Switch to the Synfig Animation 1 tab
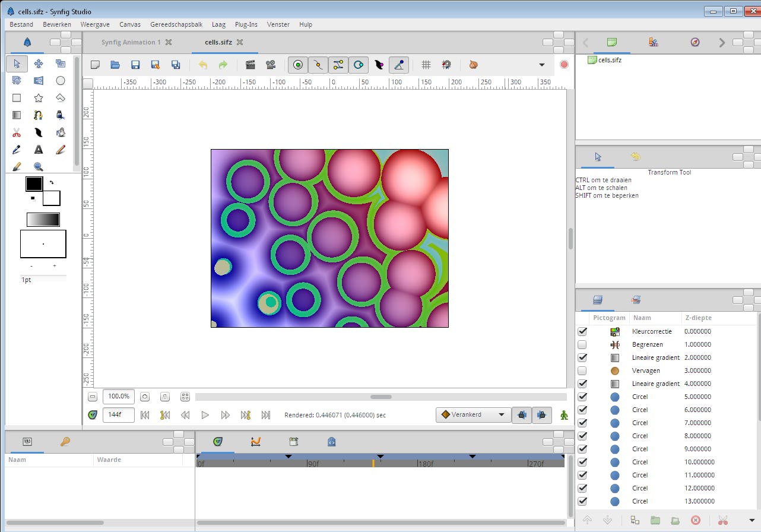This screenshot has width=761, height=532. tap(132, 42)
